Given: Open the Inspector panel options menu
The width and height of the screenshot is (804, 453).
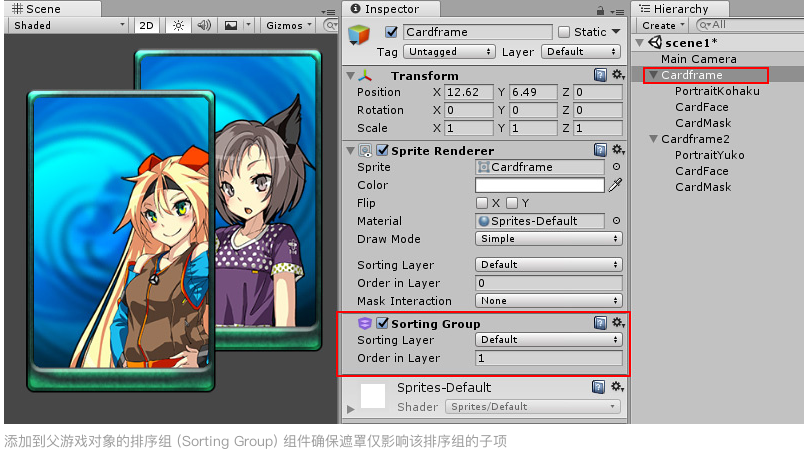Looking at the screenshot, I should point(617,11).
